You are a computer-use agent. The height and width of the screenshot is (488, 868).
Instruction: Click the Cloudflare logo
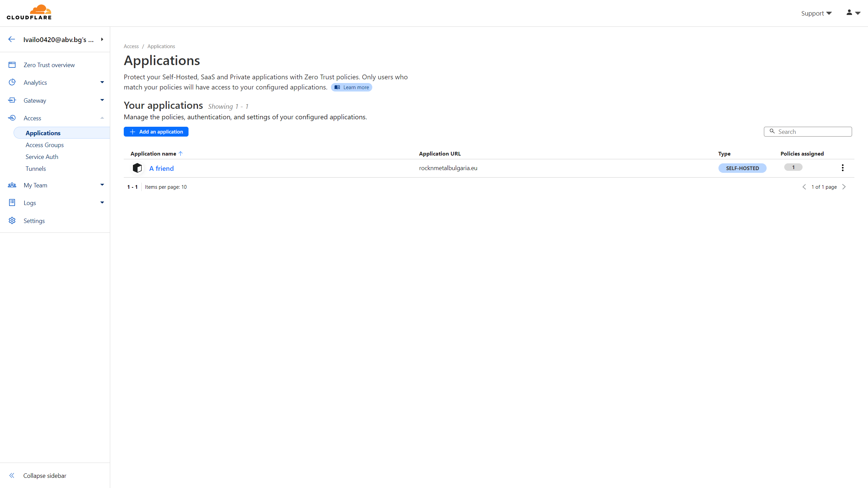(29, 13)
